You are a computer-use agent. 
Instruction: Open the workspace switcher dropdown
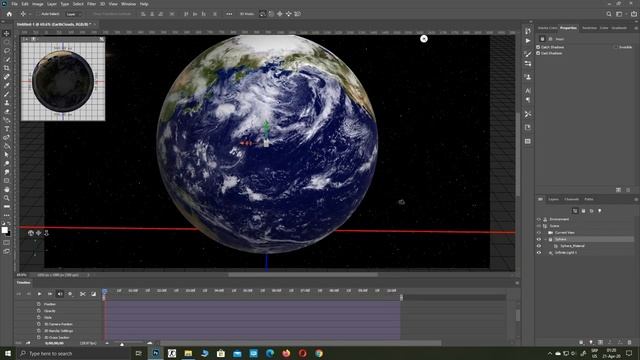(620, 14)
